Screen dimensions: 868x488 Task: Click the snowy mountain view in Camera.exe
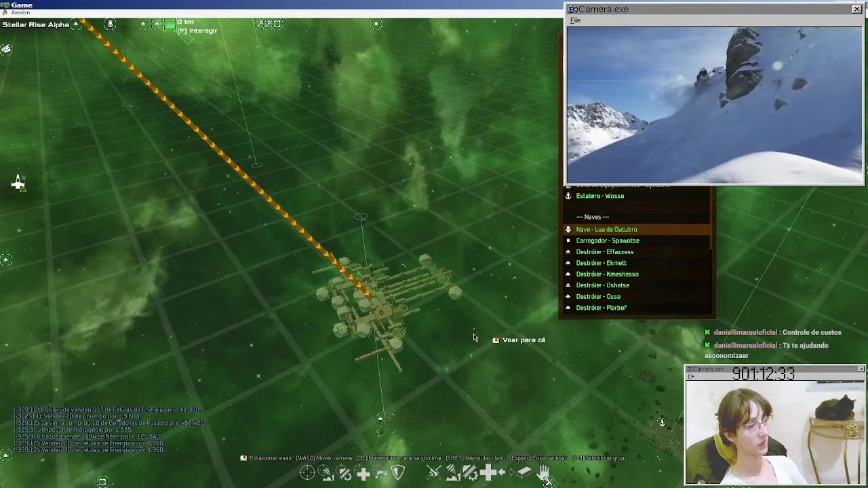(715, 105)
